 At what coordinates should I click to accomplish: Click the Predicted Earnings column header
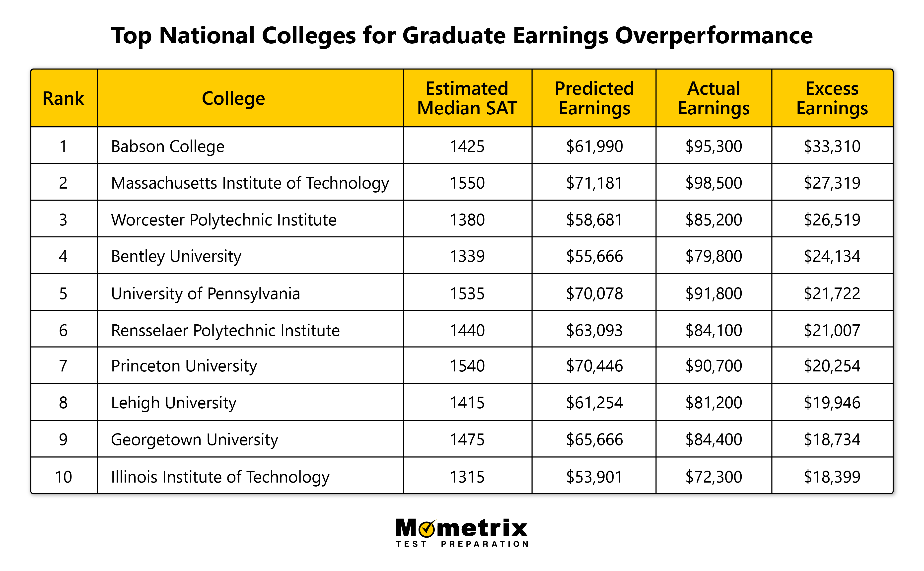[x=594, y=99]
